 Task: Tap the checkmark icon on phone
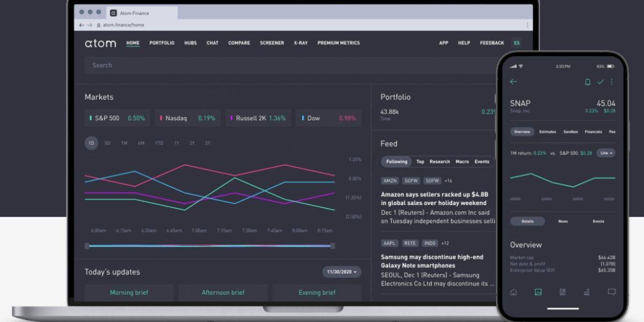click(601, 82)
